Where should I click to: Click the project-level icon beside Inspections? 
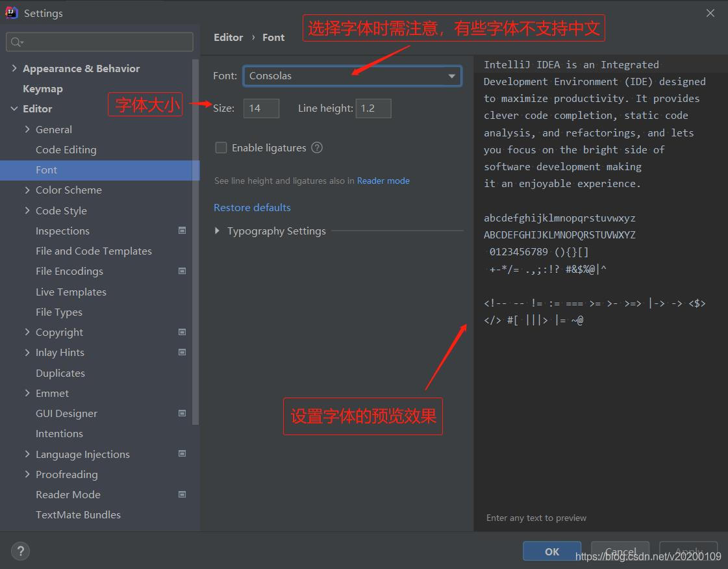pos(182,231)
